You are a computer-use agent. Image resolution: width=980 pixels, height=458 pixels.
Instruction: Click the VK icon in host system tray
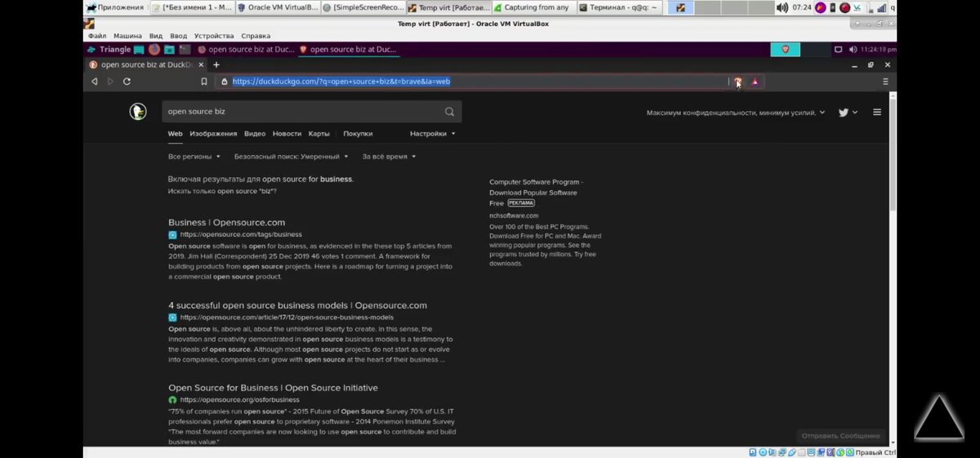click(857, 7)
